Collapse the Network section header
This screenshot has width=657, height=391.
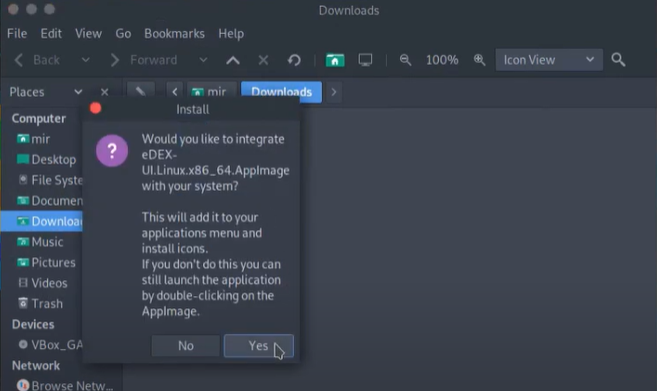(36, 365)
